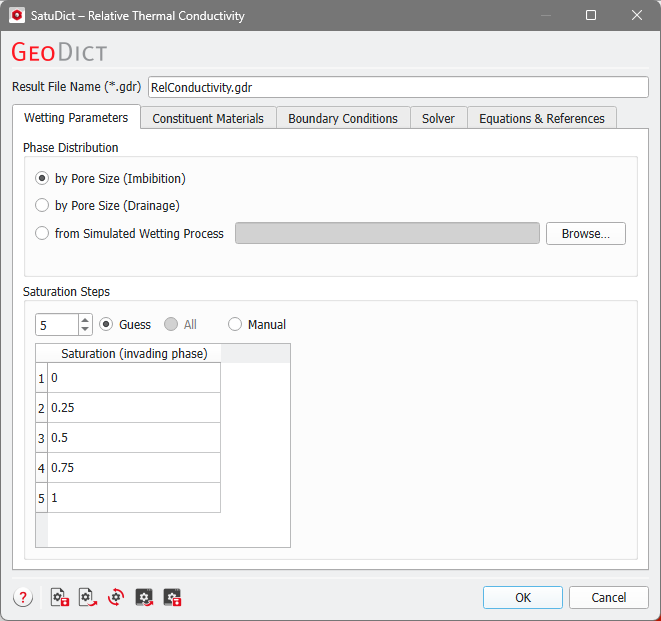Click the GeoDict app icon in title bar
The image size is (661, 621).
pos(17,16)
